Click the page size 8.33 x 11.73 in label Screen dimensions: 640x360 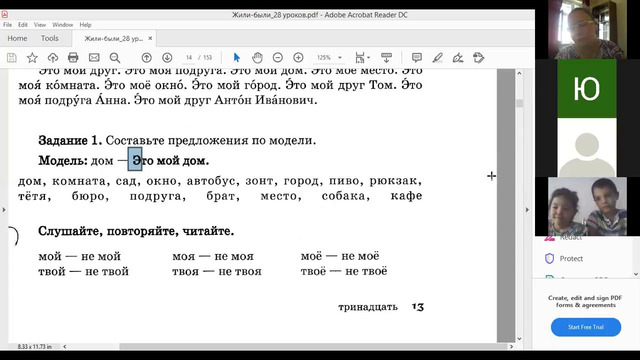34,347
